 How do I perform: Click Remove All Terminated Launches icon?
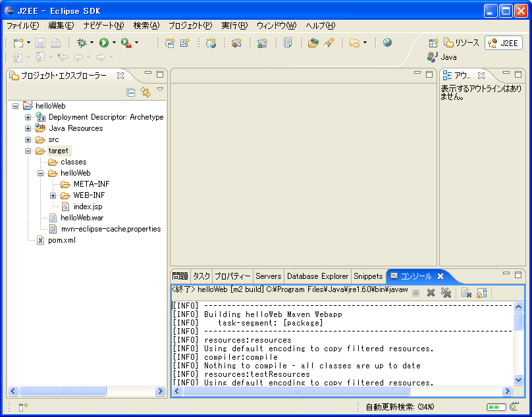(446, 293)
